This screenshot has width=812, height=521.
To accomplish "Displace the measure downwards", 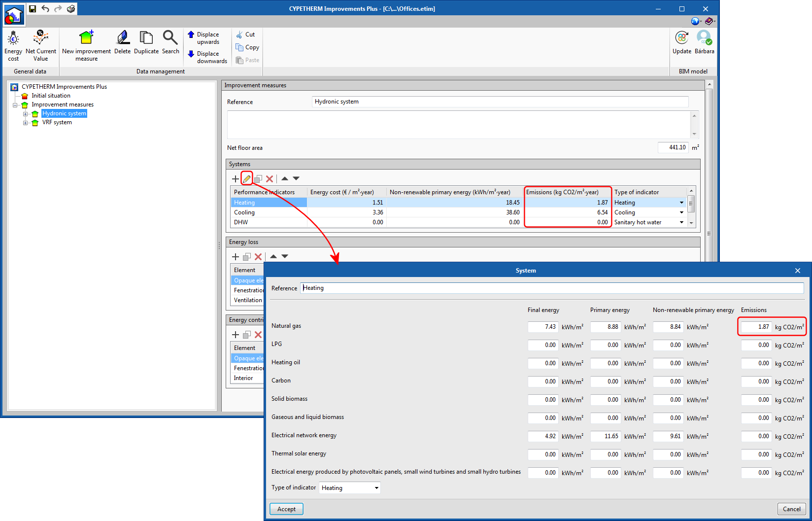I will click(x=207, y=57).
